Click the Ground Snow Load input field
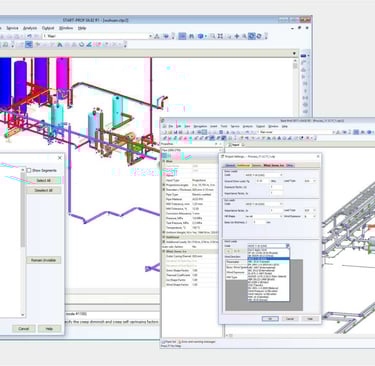This screenshot has height=366, width=375. pyautogui.click(x=263, y=181)
